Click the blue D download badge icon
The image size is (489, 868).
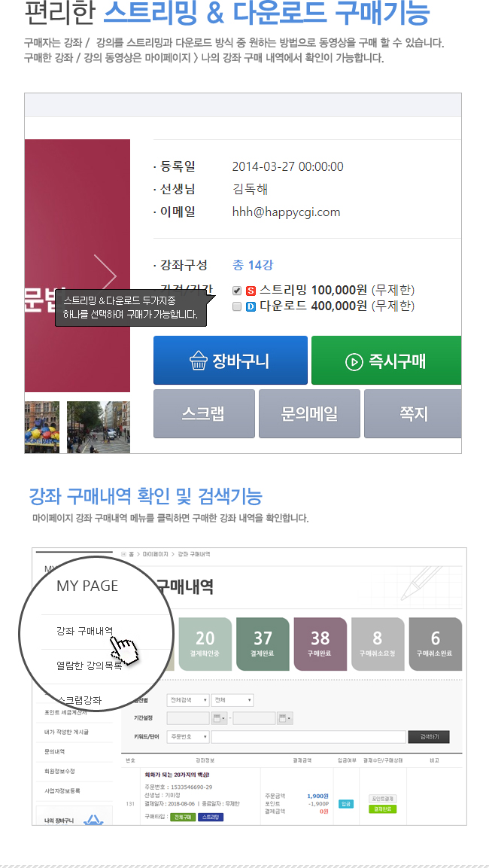tap(251, 306)
